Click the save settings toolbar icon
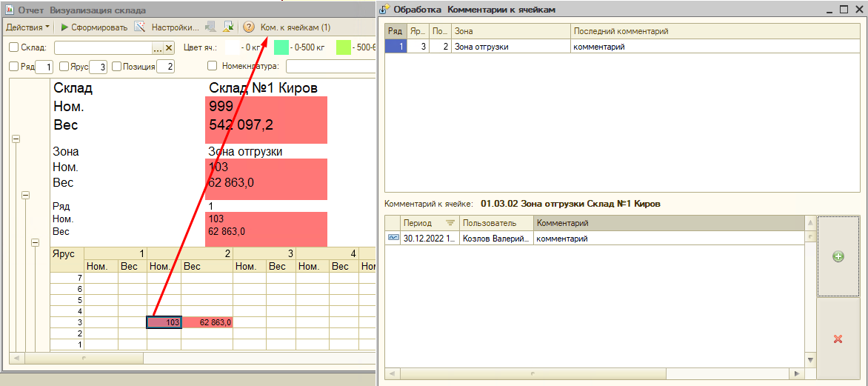 click(228, 27)
